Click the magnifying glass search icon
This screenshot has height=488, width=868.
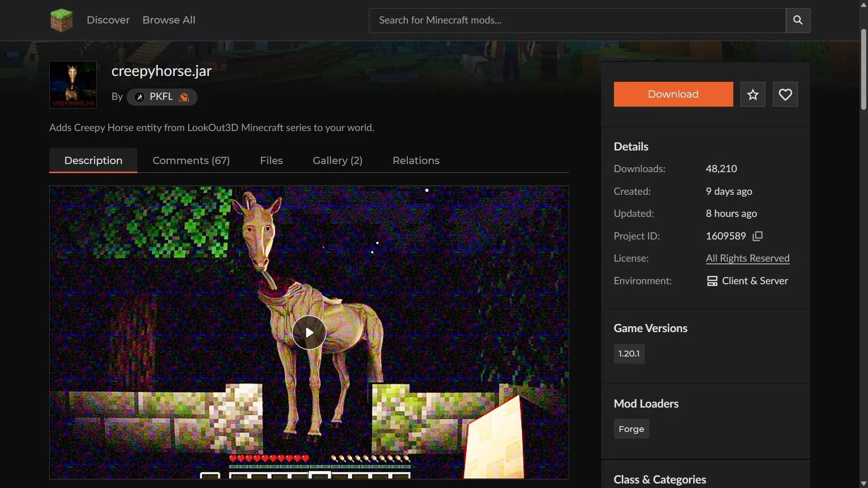pos(798,20)
